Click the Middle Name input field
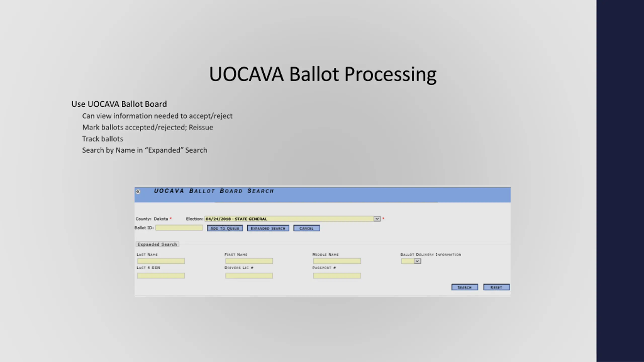 coord(337,261)
